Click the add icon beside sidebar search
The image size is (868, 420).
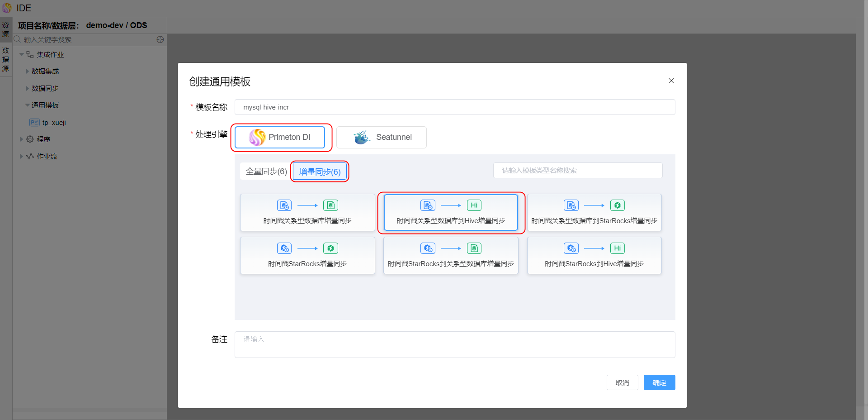point(160,40)
